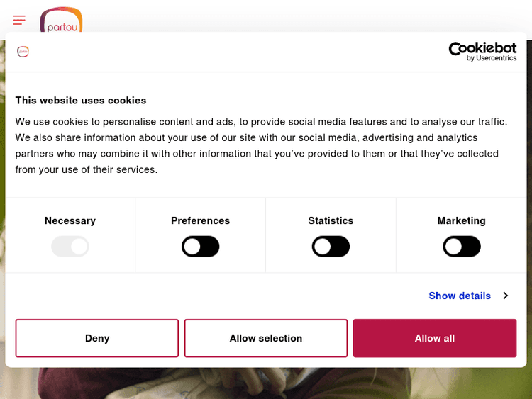
Task: Click the chevron arrow beside Show details
Action: coord(505,296)
